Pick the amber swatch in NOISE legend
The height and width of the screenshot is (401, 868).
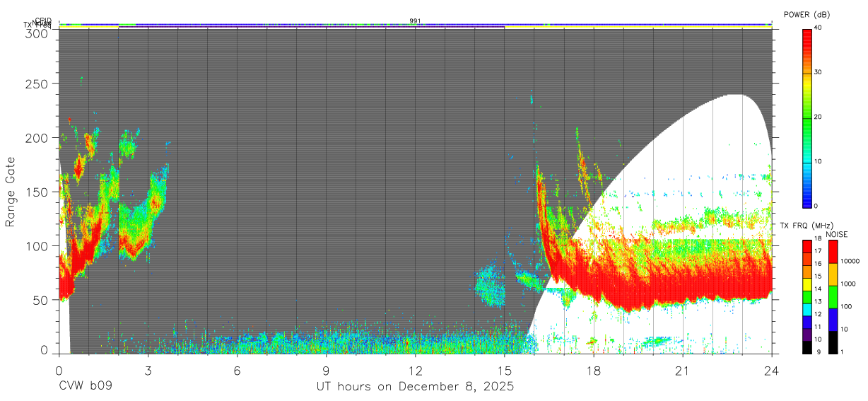pyautogui.click(x=833, y=274)
